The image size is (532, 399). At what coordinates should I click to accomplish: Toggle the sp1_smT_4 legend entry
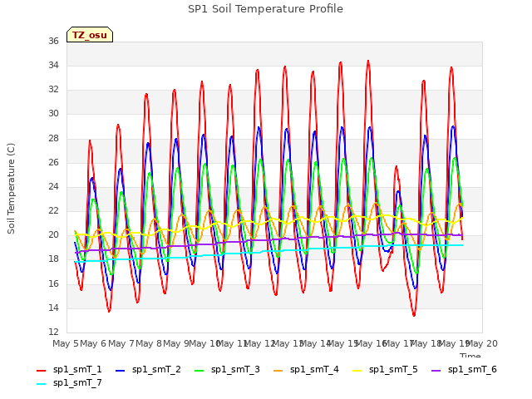pyautogui.click(x=306, y=369)
